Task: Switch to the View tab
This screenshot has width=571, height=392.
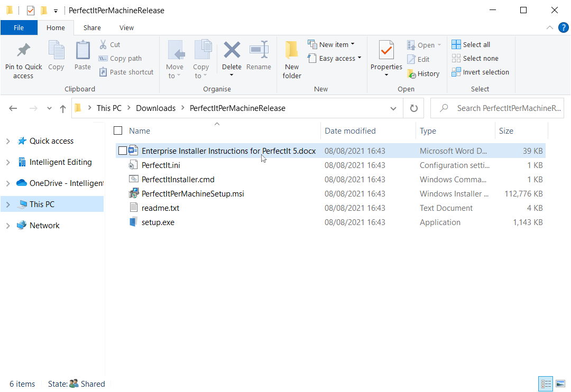Action: point(126,27)
